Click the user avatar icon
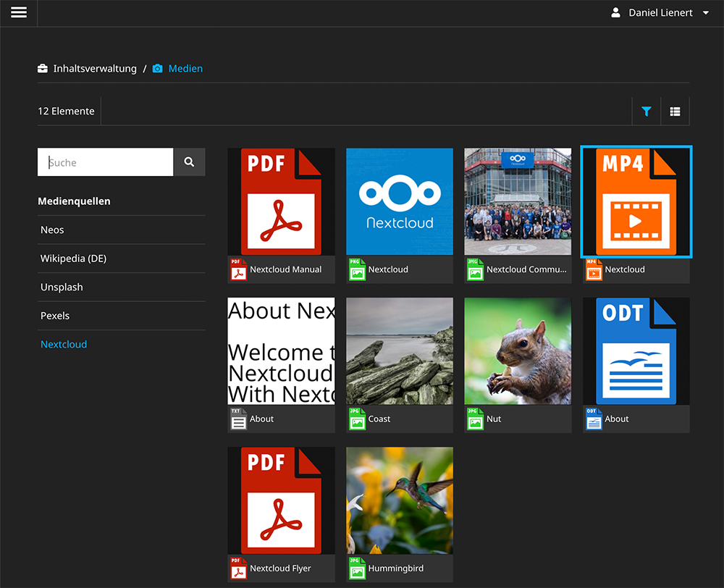 click(x=615, y=12)
